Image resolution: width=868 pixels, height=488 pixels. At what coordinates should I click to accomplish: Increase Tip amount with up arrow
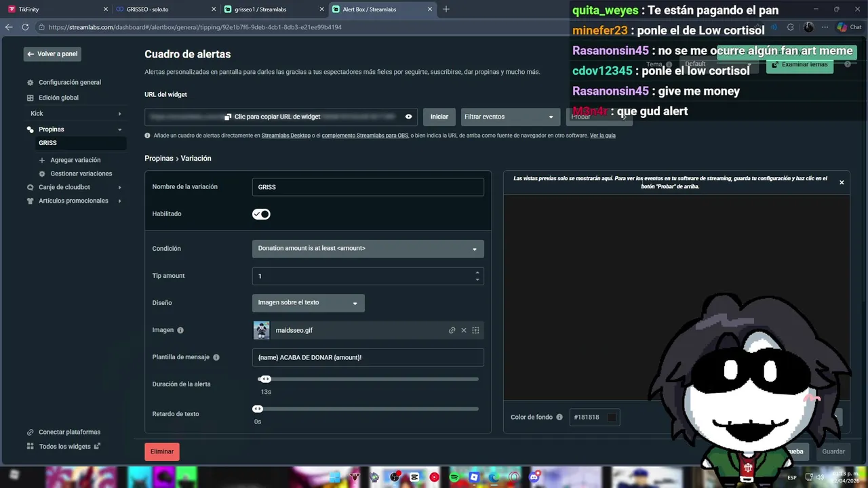point(477,272)
